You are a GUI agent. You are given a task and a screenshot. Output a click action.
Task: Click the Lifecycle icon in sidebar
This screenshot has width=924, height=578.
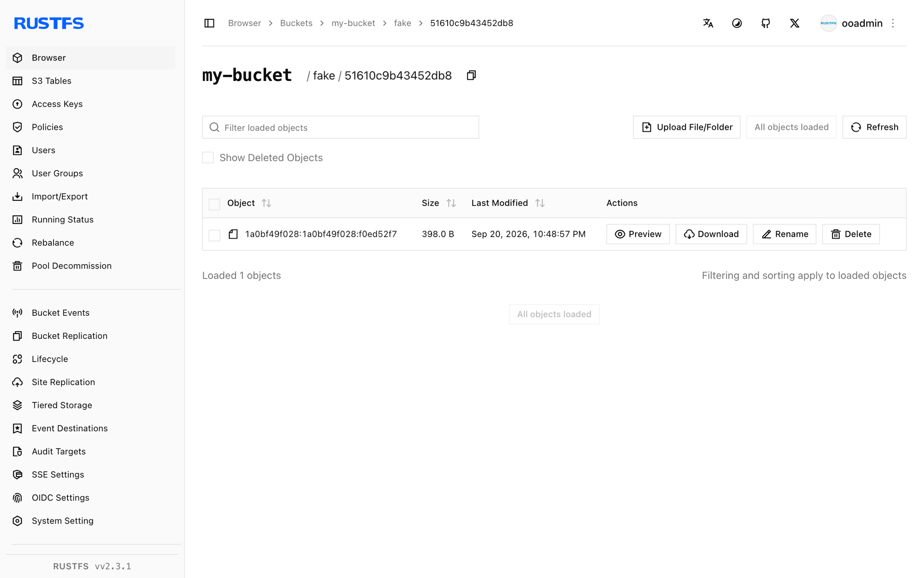18,359
